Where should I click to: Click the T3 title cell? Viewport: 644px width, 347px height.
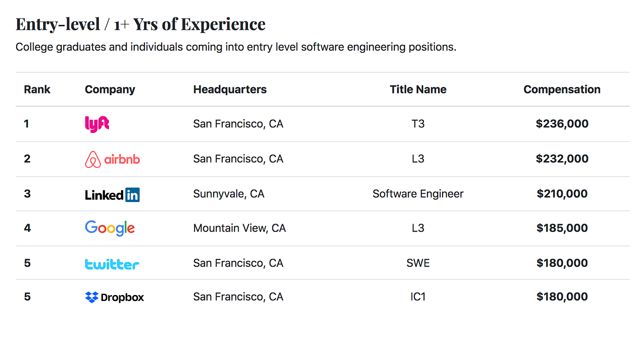[418, 124]
